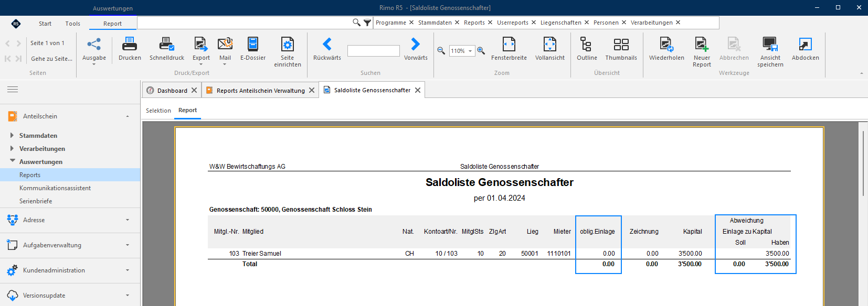Click Abdocken to undock the window

pyautogui.click(x=806, y=49)
